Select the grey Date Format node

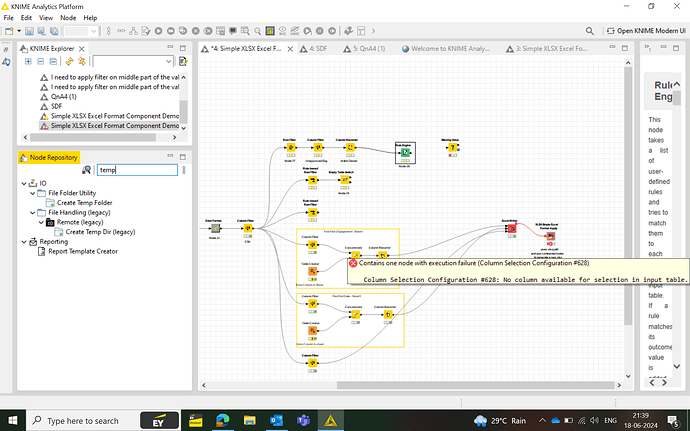point(215,228)
